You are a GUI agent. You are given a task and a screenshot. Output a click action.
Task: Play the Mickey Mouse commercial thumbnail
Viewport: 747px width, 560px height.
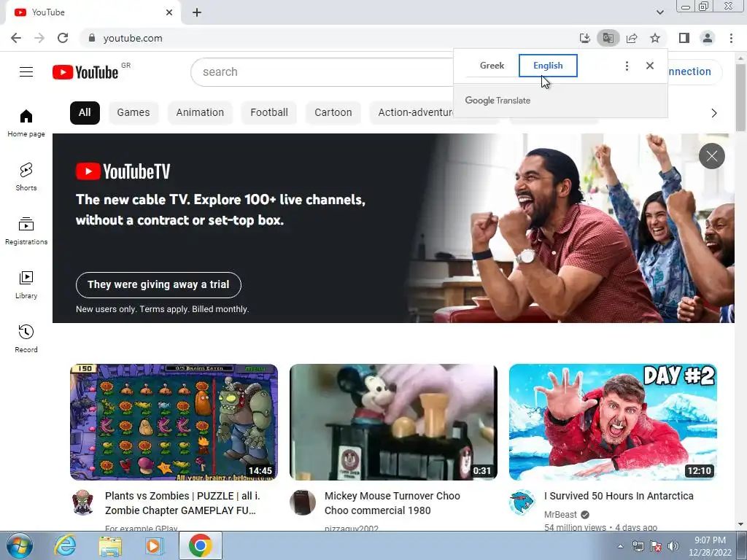393,422
